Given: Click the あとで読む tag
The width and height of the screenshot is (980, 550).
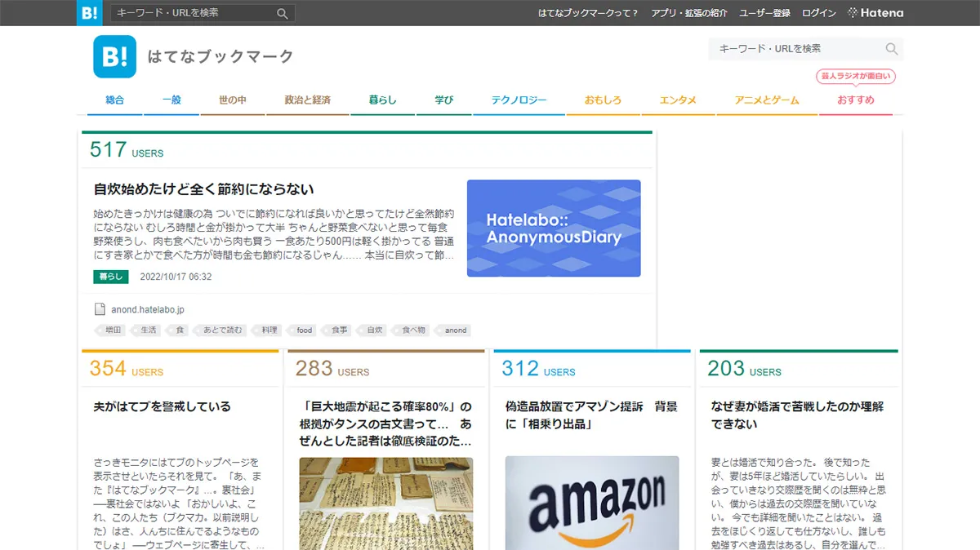Looking at the screenshot, I should [x=220, y=330].
